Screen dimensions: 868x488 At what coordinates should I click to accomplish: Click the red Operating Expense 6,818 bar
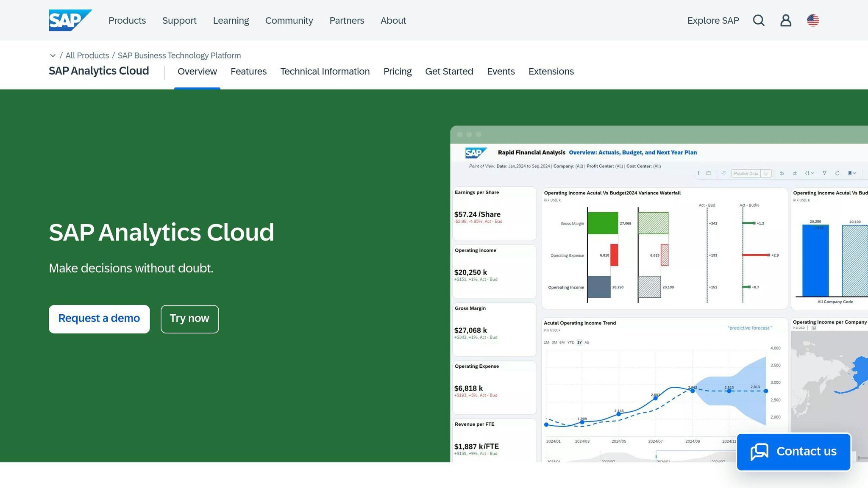pyautogui.click(x=614, y=255)
